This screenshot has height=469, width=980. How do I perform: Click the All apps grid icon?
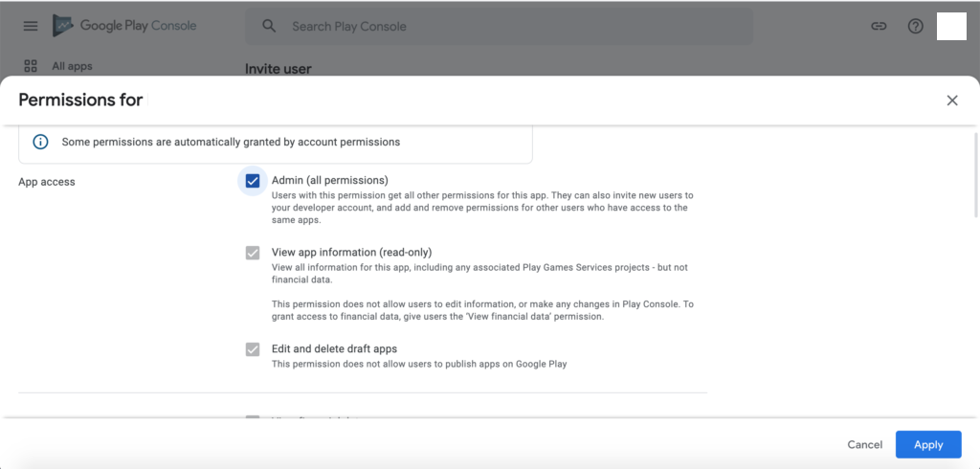[x=30, y=66]
